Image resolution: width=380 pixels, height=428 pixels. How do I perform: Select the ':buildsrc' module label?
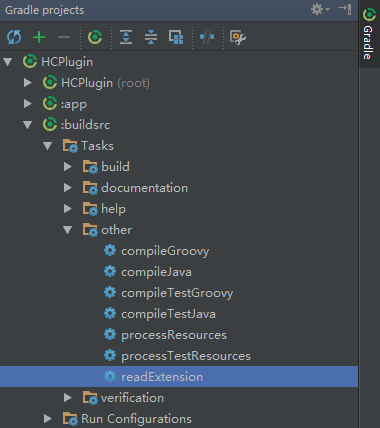(85, 125)
